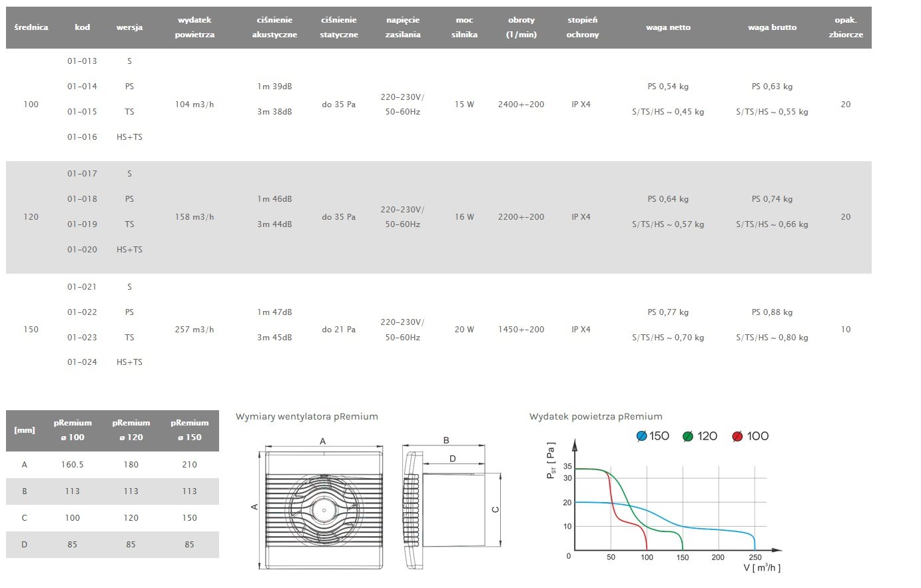Select product code 01-023
921x588 pixels.
coord(82,338)
